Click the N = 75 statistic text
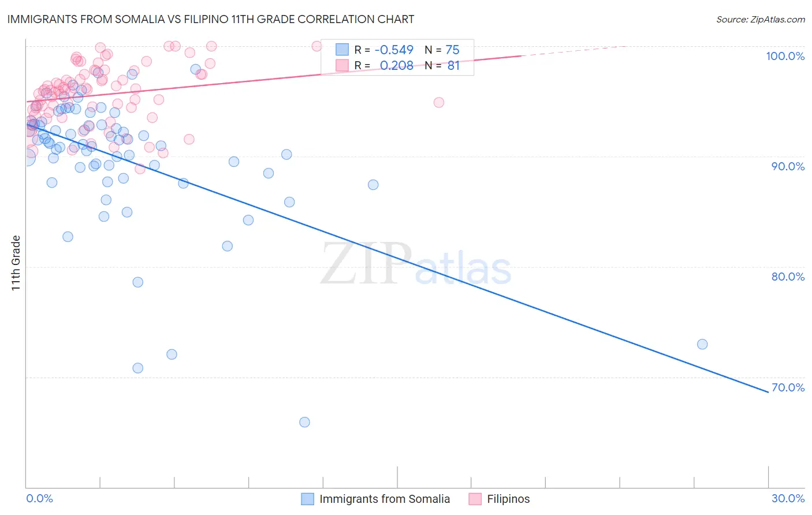This screenshot has width=812, height=515. 442,50
